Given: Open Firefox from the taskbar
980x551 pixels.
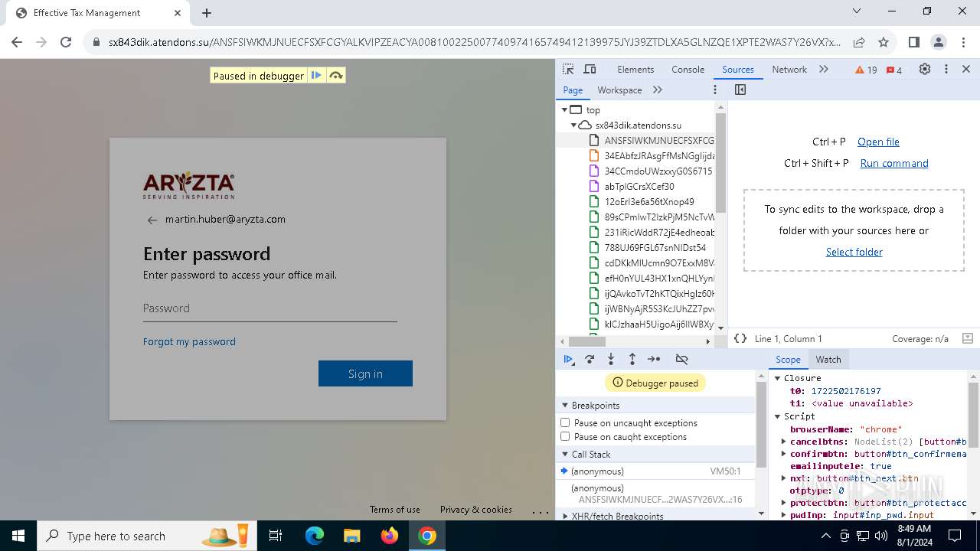Looking at the screenshot, I should pos(390,536).
